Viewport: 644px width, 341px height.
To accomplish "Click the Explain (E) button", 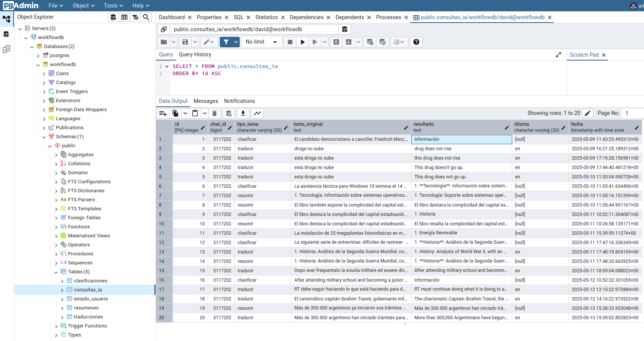I will pyautogui.click(x=336, y=42).
